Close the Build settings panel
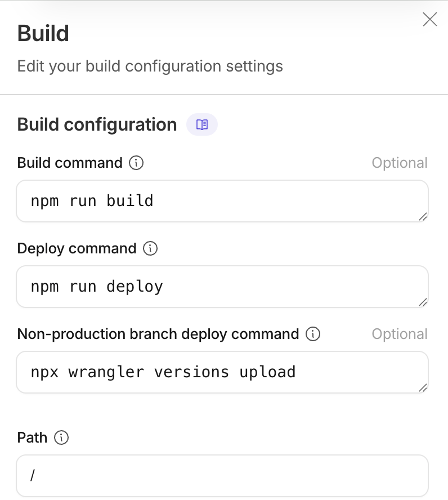This screenshot has height=500, width=448. pyautogui.click(x=430, y=20)
